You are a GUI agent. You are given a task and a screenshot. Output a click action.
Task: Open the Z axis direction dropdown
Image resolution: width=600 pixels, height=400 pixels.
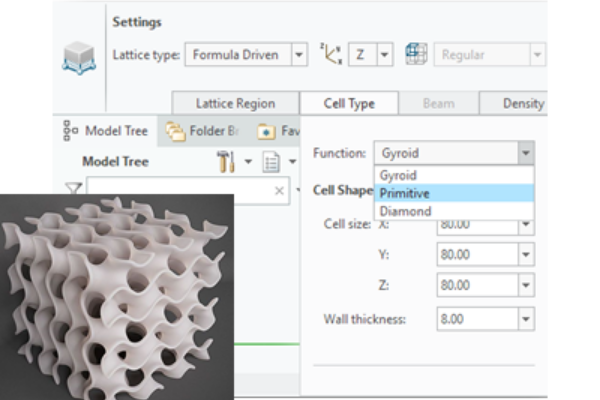point(385,56)
